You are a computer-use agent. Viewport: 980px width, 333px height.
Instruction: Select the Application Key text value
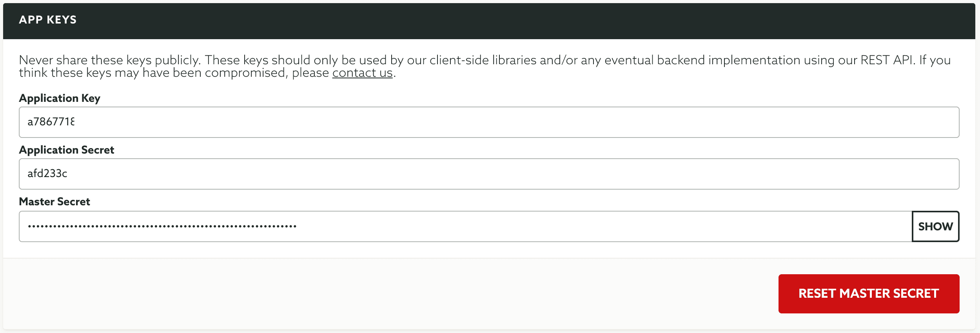[51, 122]
